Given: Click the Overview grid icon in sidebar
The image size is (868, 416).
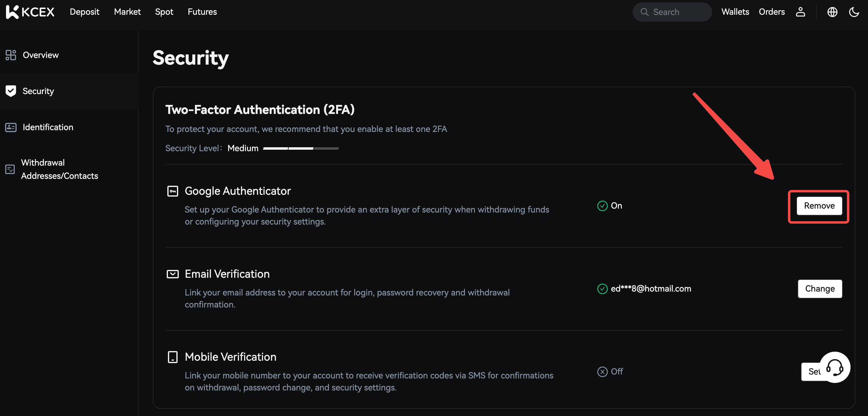Looking at the screenshot, I should [11, 55].
